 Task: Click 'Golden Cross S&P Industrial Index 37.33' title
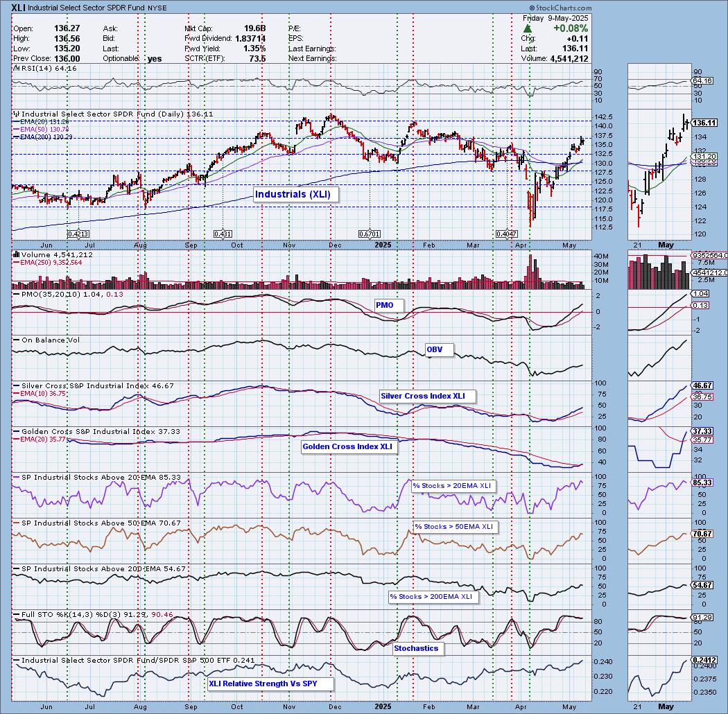point(96,431)
